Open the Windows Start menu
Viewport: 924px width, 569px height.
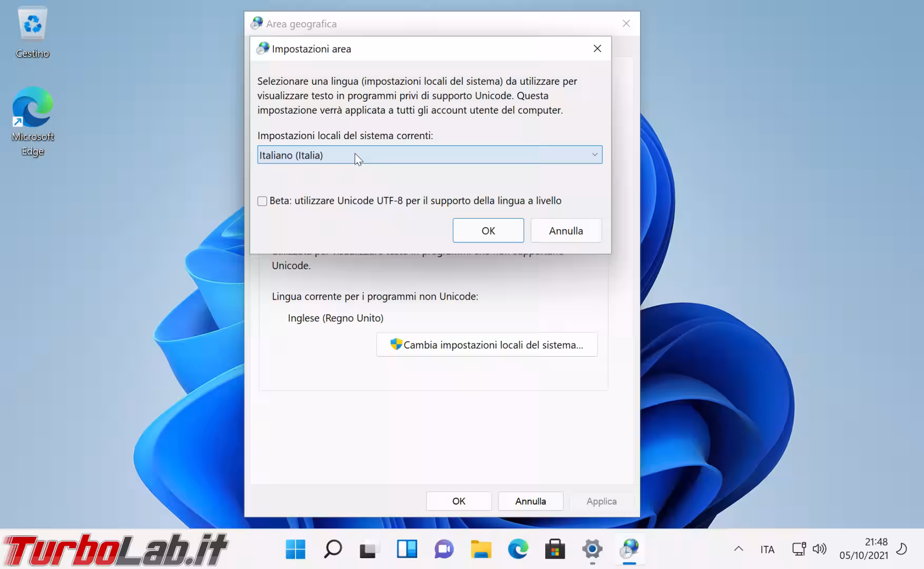click(x=296, y=549)
